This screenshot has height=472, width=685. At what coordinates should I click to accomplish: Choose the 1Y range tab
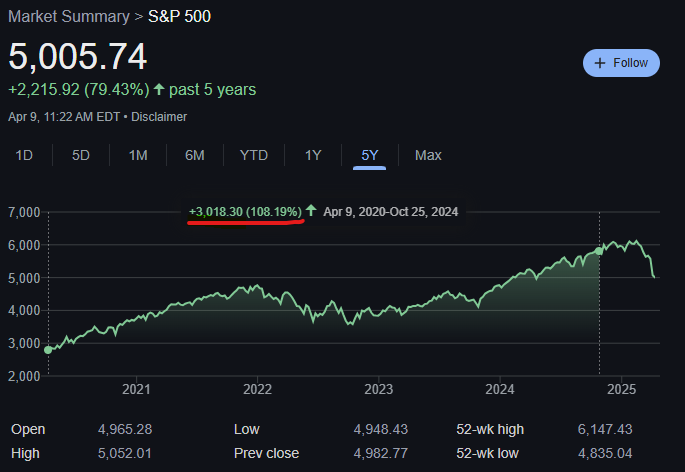point(313,155)
